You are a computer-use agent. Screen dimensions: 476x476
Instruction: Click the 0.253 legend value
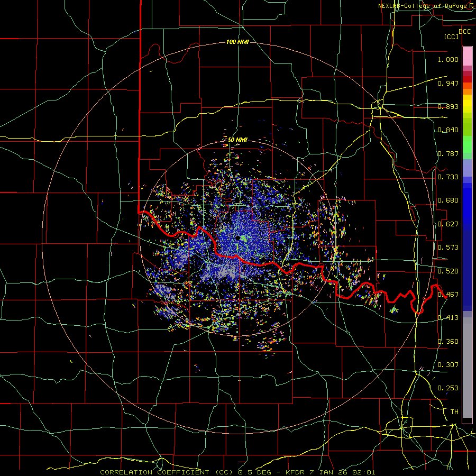coord(448,388)
